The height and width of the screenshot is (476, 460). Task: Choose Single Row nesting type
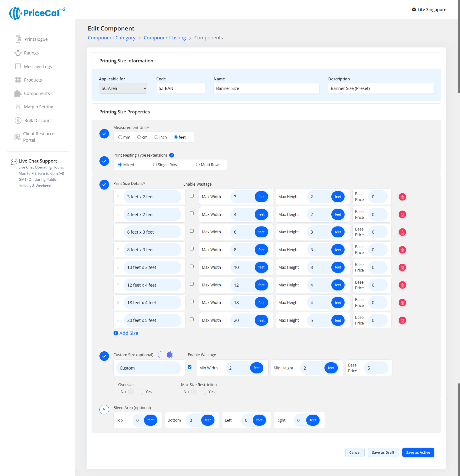click(155, 165)
